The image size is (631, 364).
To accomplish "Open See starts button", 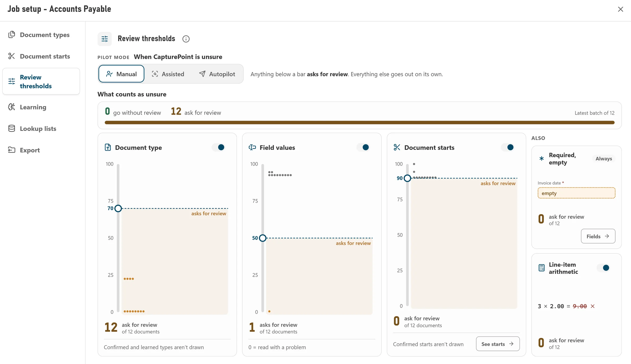I will (498, 344).
